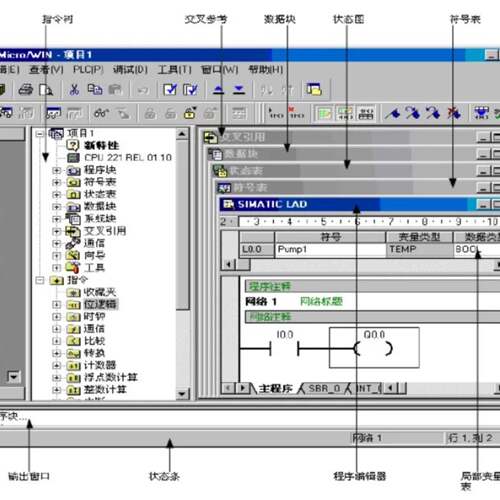
Task: Click the blue flag toggle bookmark icon
Action: [x=393, y=113]
